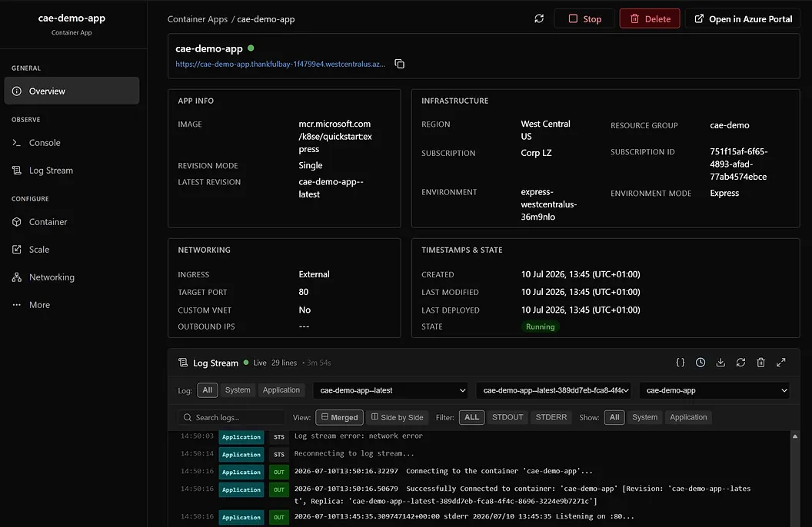Expand Log Stream panel to fullscreen
This screenshot has width=812, height=527.
pos(781,363)
